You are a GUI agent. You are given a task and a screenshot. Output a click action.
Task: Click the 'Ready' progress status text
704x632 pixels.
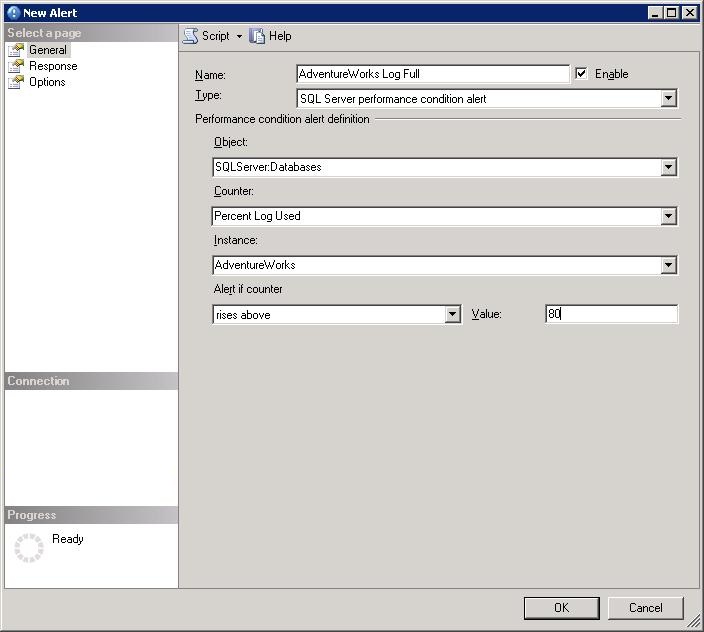[x=68, y=539]
